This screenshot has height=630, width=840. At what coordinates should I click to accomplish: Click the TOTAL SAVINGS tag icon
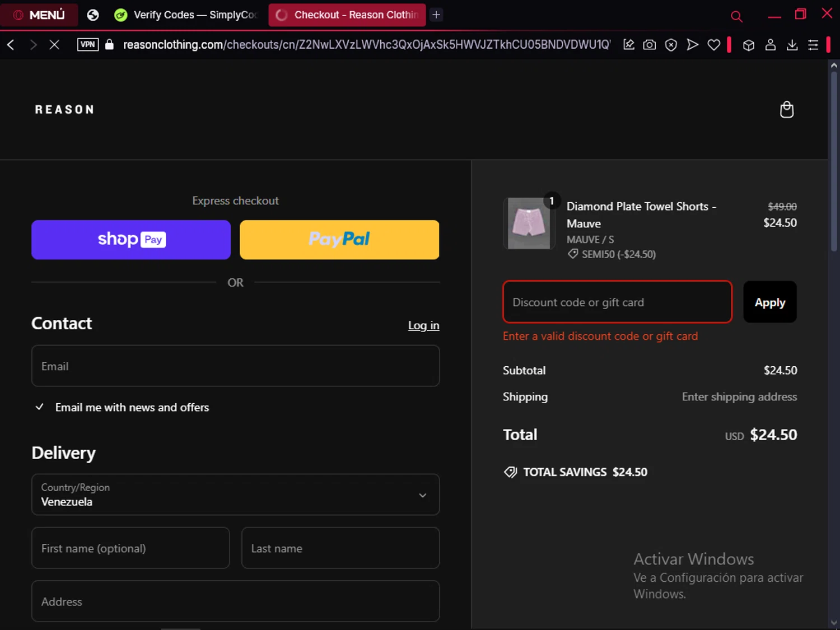(510, 472)
